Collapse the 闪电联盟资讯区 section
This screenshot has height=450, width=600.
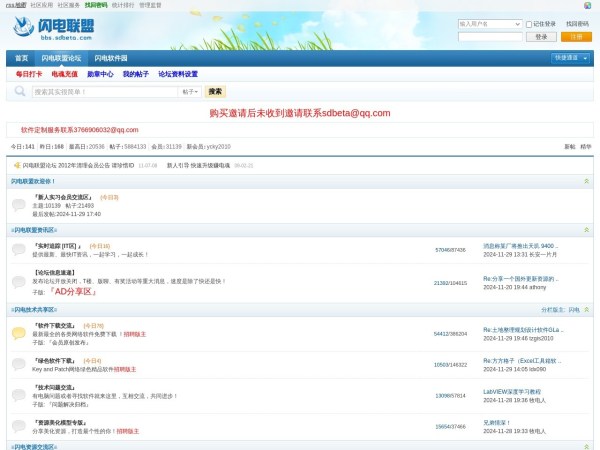pyautogui.click(x=586, y=230)
